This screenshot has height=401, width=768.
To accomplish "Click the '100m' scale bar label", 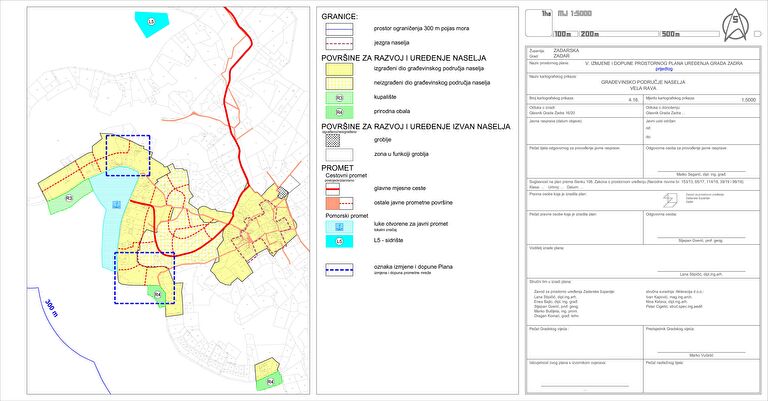I will tap(563, 34).
